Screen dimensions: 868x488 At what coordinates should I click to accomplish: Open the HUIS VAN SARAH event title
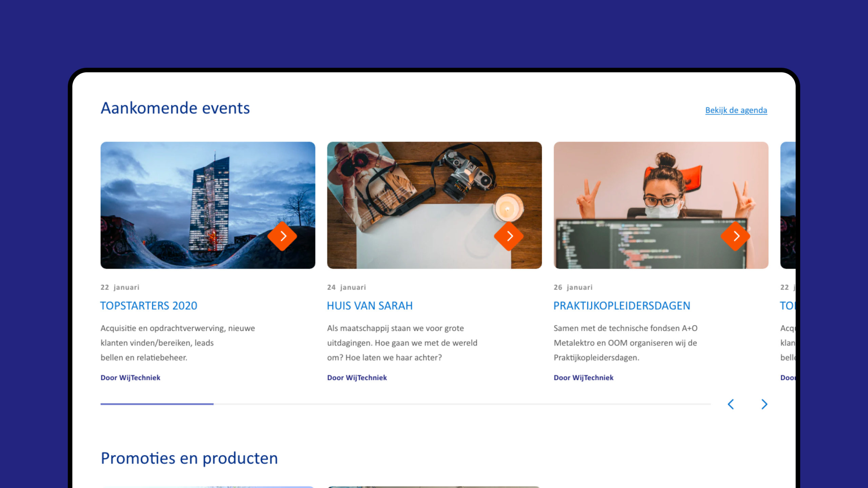(x=370, y=306)
